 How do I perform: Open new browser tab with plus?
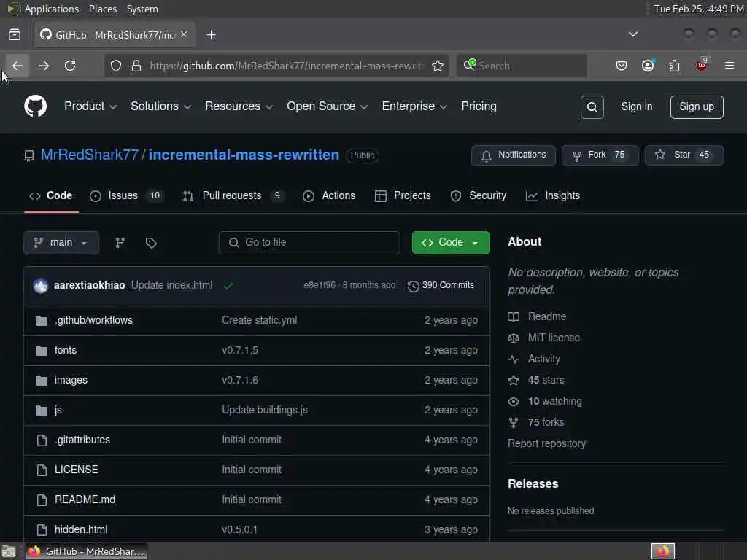(x=211, y=35)
